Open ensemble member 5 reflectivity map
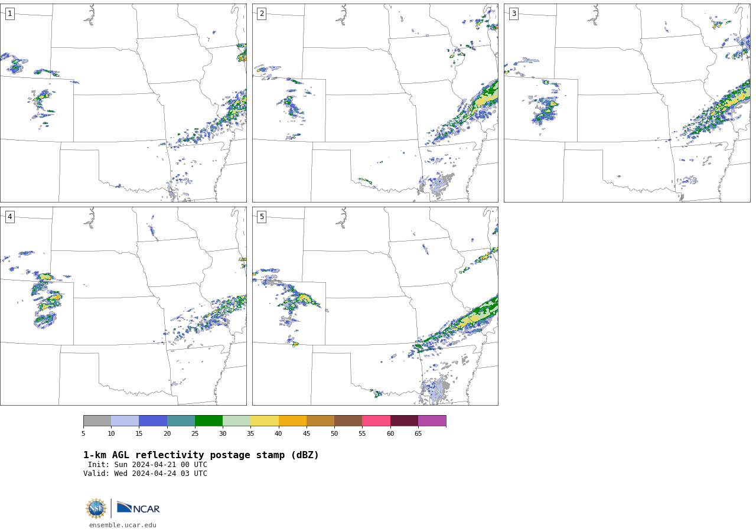This screenshot has width=756, height=532. pos(375,306)
